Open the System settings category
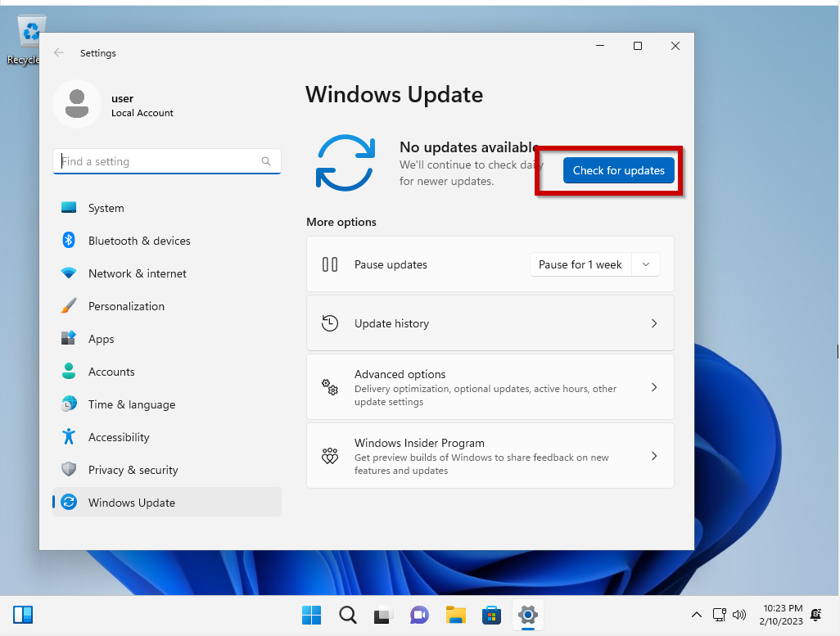The image size is (840, 636). coord(166,208)
